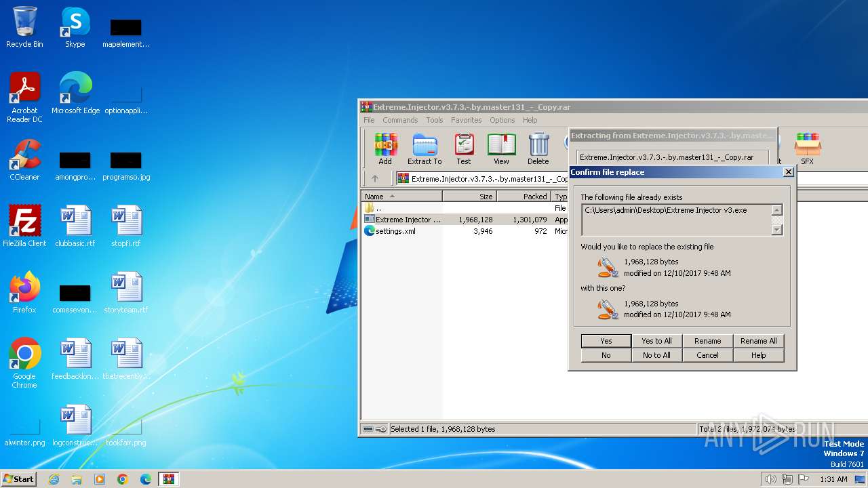
Task: Click the WinRAR taskbar button
Action: pos(168,479)
